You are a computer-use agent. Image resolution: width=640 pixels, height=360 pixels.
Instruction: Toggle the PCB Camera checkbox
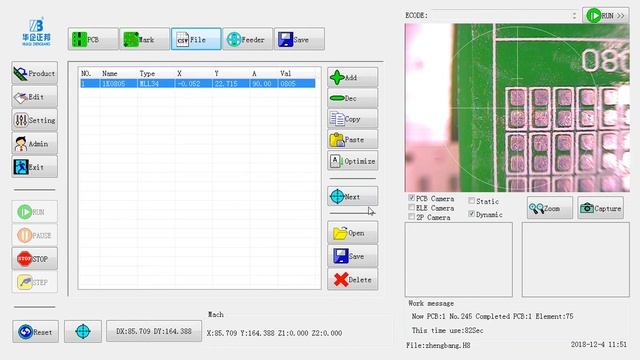pos(411,198)
